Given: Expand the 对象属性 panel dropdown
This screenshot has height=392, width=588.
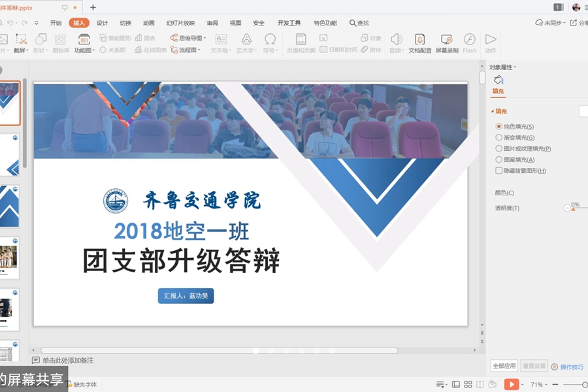Looking at the screenshot, I should coord(515,67).
